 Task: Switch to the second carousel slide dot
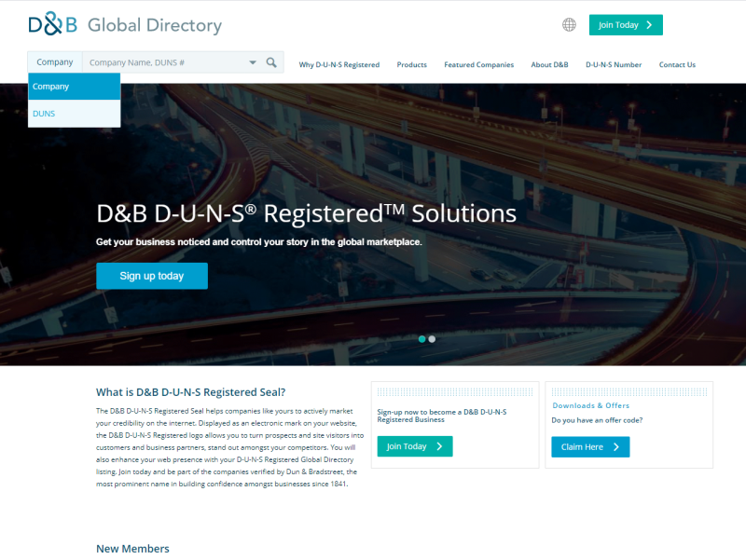pos(432,339)
